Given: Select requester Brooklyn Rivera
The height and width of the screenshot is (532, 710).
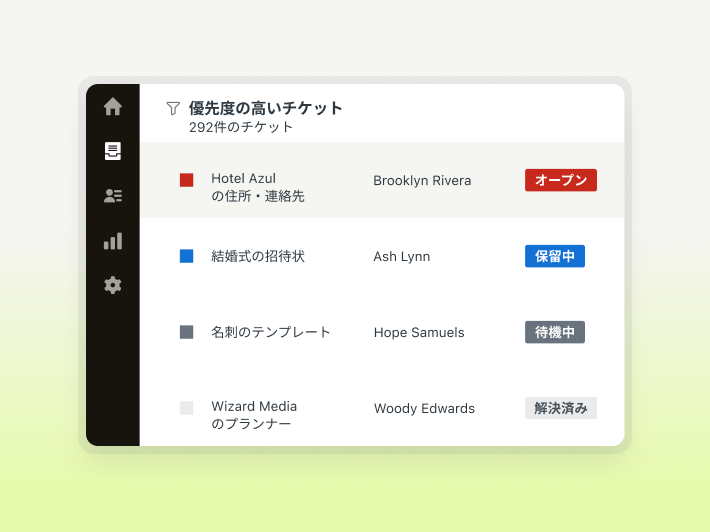Looking at the screenshot, I should [422, 181].
